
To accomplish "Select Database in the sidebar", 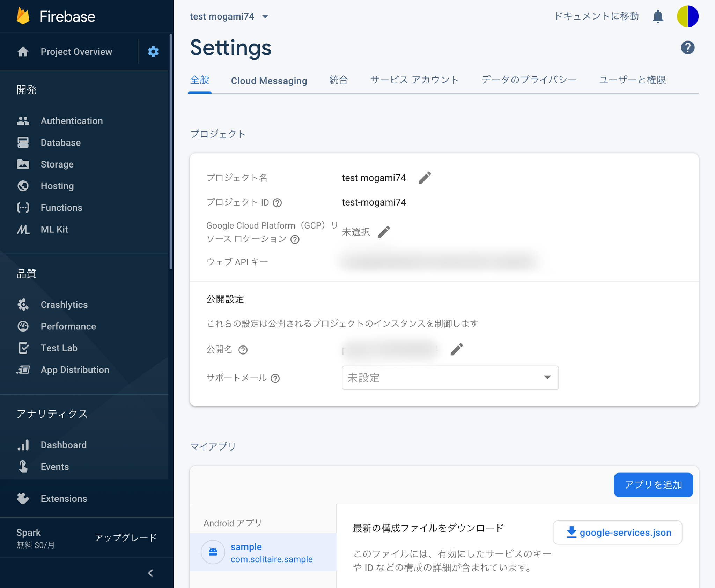I will (x=60, y=142).
